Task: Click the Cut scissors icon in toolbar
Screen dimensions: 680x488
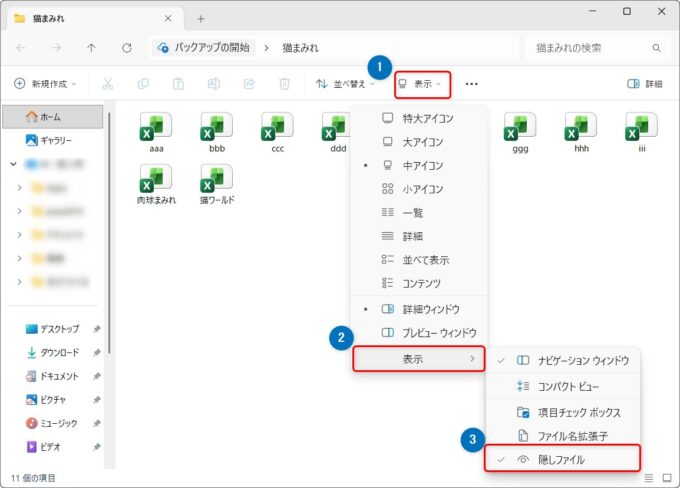Action: pos(108,84)
